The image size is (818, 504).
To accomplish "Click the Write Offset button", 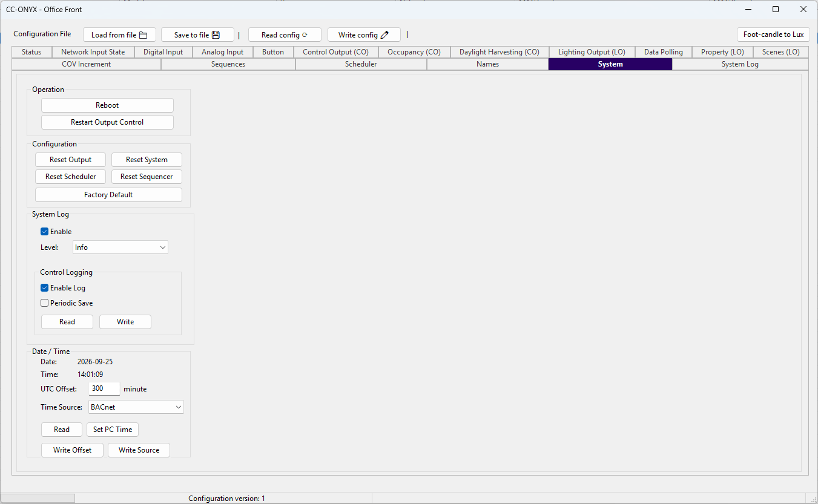I will 73,450.
